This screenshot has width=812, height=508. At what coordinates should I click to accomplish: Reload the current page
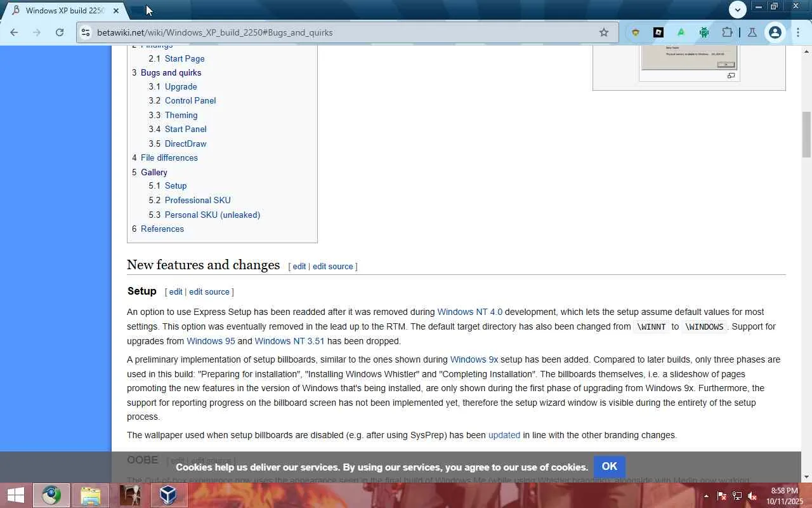pyautogui.click(x=60, y=32)
